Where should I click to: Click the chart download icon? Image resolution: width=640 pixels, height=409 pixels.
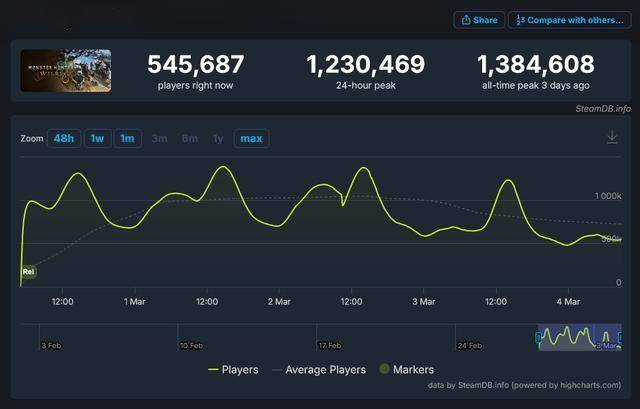tap(612, 136)
